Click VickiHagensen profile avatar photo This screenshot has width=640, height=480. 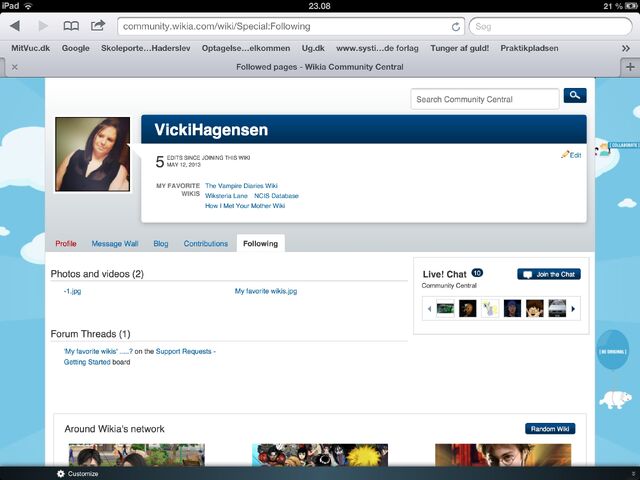point(93,154)
